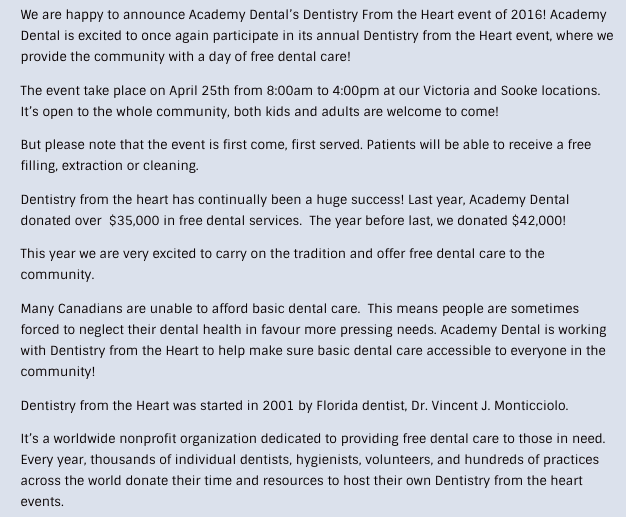Click "filling, extraction or cleaning" text

pos(109,165)
